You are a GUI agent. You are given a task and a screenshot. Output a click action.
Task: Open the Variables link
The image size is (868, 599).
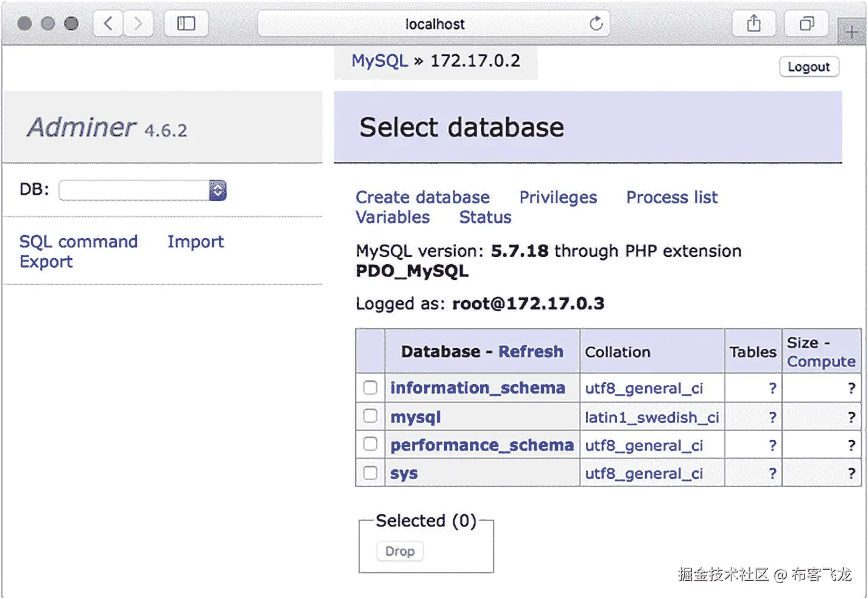(393, 217)
